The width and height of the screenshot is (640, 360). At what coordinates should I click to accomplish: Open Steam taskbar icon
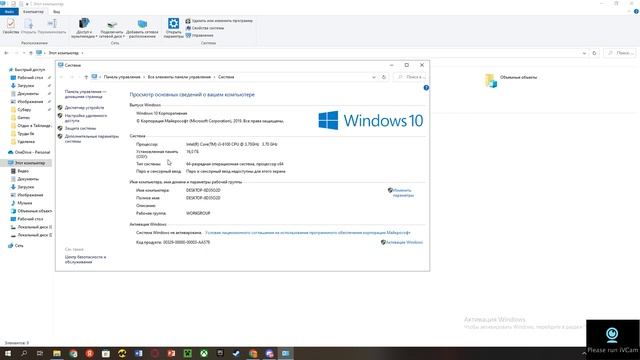(x=236, y=353)
